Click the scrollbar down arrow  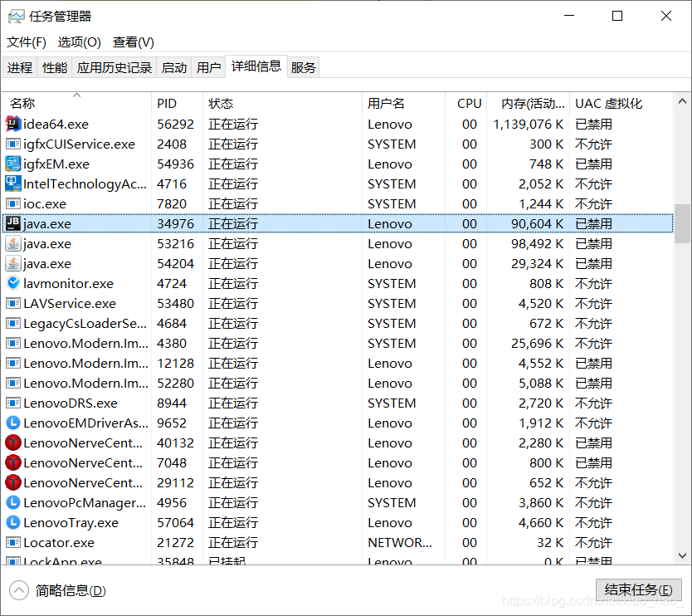[x=682, y=555]
